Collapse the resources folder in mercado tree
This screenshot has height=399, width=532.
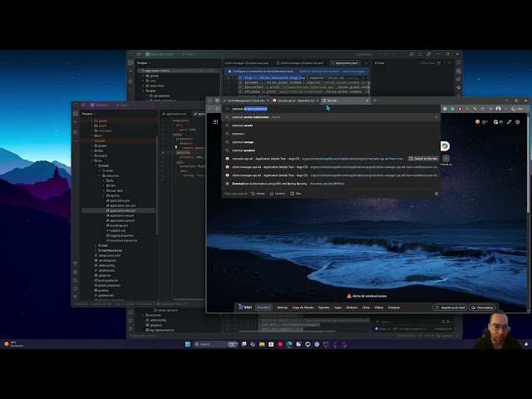tap(100, 175)
